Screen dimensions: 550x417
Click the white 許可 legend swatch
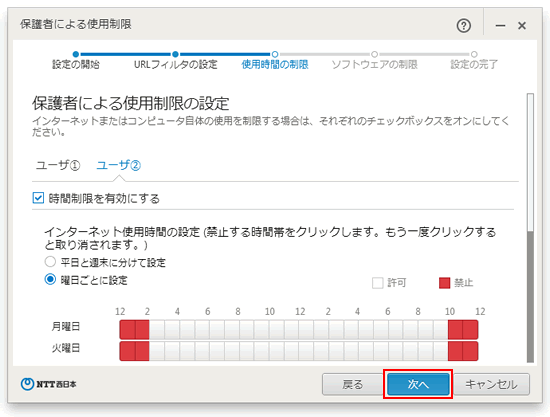point(377,283)
